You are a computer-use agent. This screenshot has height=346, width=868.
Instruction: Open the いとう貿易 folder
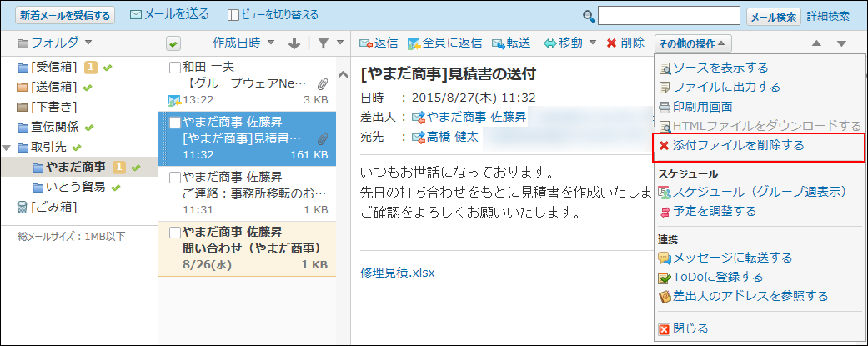[76, 187]
